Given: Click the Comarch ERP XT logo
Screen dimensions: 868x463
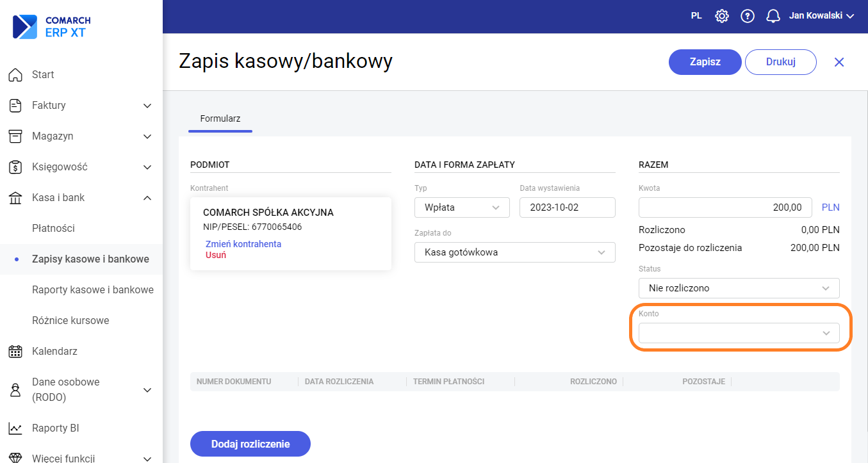Looking at the screenshot, I should coord(52,27).
